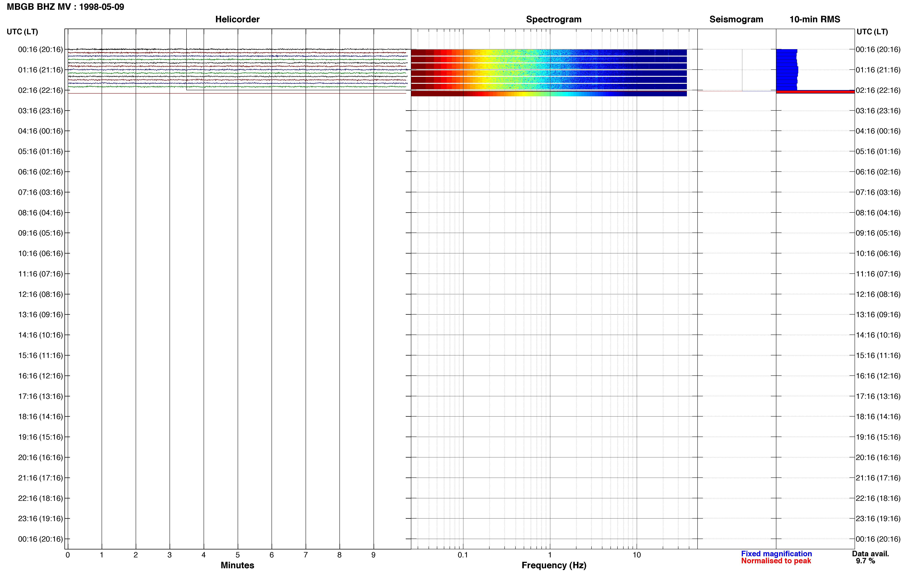The height and width of the screenshot is (578, 924).
Task: Click the 9.7 % data availability value
Action: pyautogui.click(x=865, y=561)
